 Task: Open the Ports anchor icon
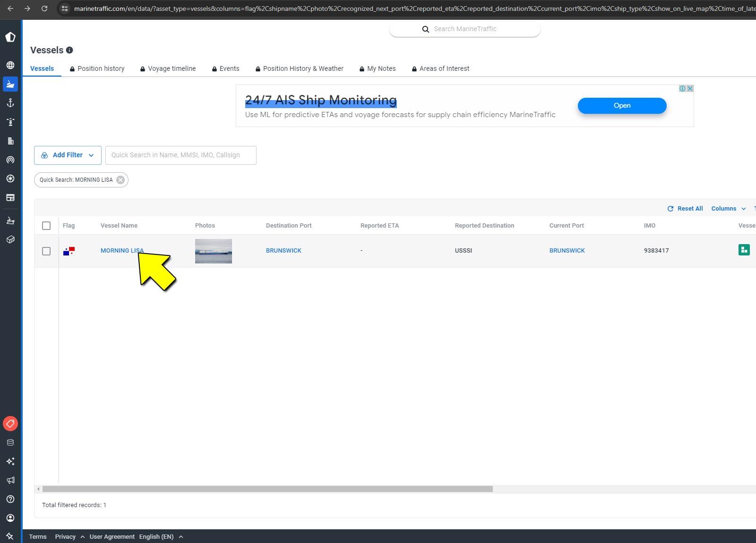10,103
